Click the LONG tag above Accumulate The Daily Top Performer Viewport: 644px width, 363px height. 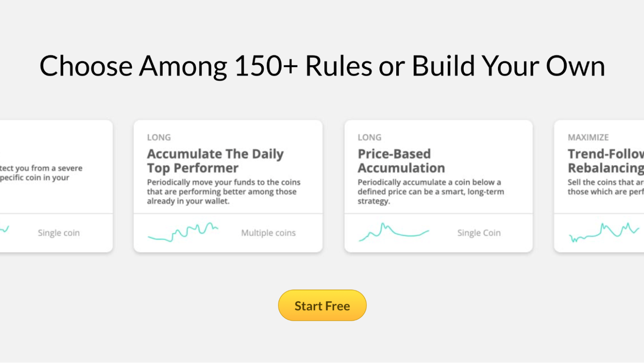pos(159,137)
